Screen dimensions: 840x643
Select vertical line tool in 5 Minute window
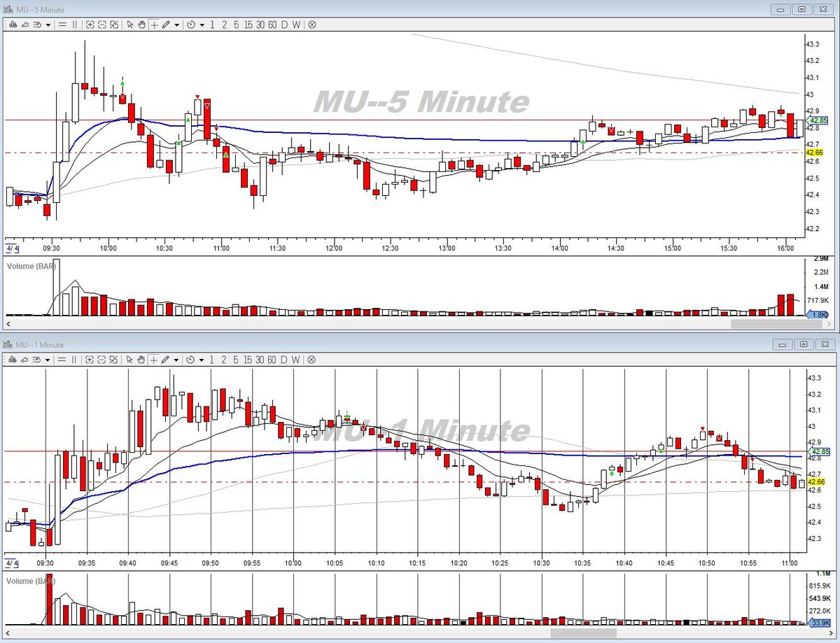pos(74,24)
